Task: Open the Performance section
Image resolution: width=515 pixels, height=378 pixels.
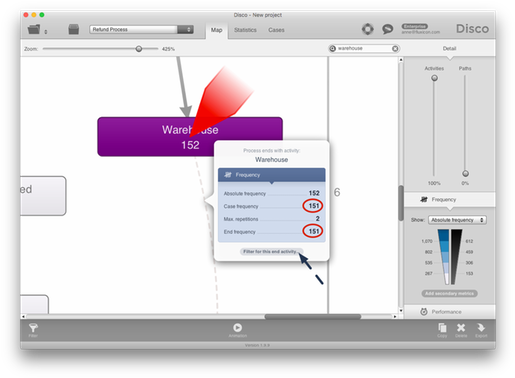Action: (x=449, y=312)
